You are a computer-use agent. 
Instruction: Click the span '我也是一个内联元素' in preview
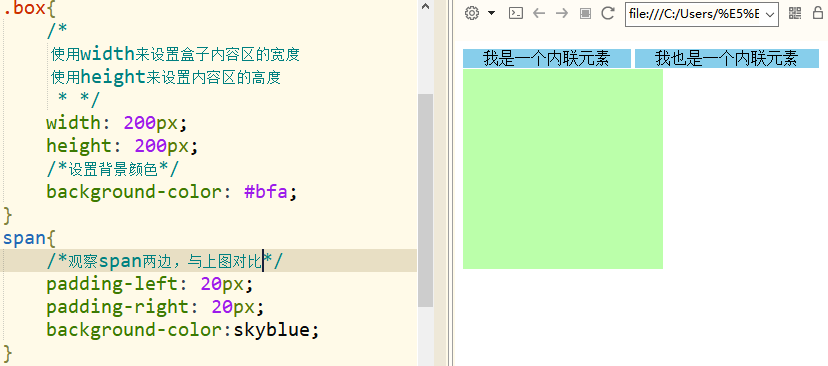[x=727, y=59]
